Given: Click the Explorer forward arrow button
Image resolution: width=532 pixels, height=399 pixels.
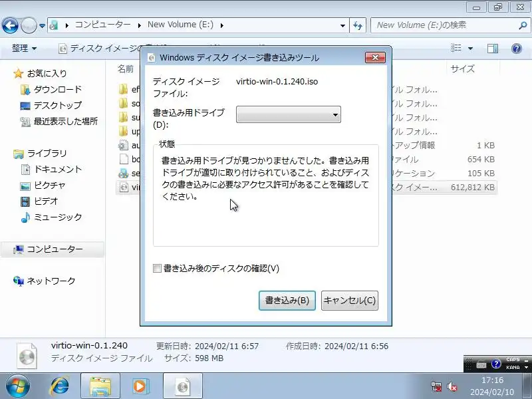Looking at the screenshot, I should pyautogui.click(x=29, y=25).
